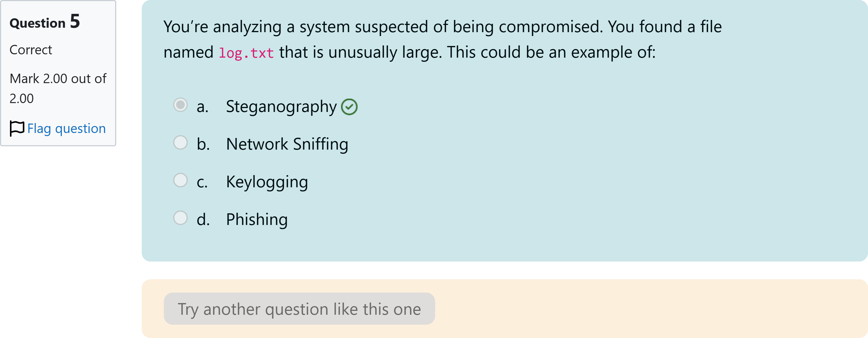Image resolution: width=868 pixels, height=338 pixels.
Task: Click the highlighted log.txt filename
Action: tap(246, 53)
